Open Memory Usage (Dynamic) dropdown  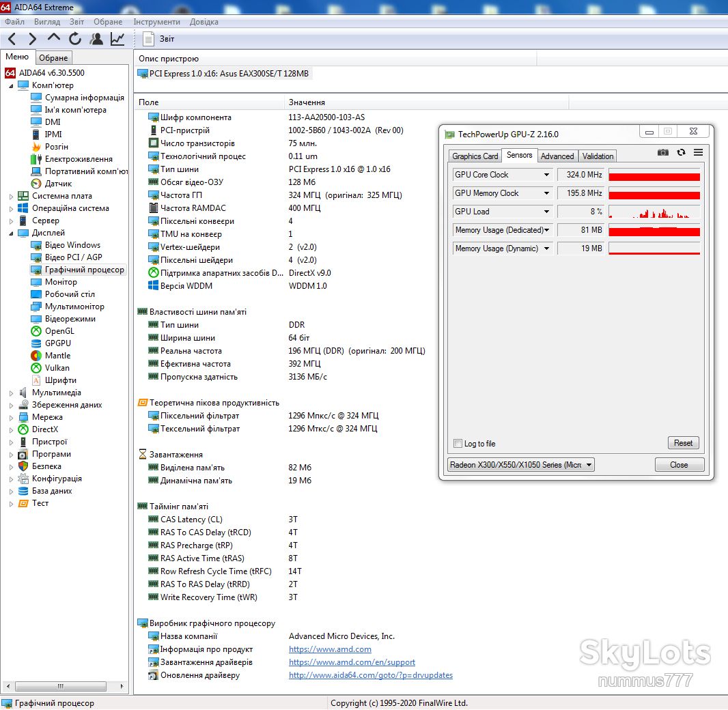(x=546, y=248)
